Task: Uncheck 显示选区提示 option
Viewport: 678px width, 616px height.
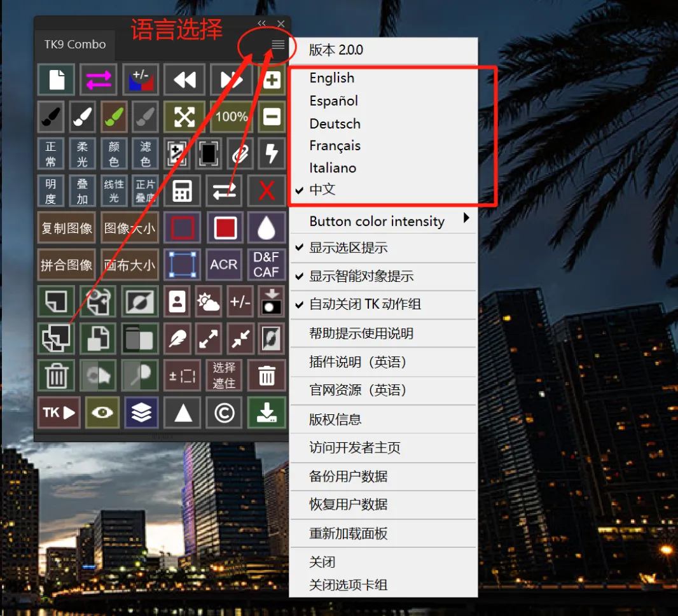Action: (347, 249)
